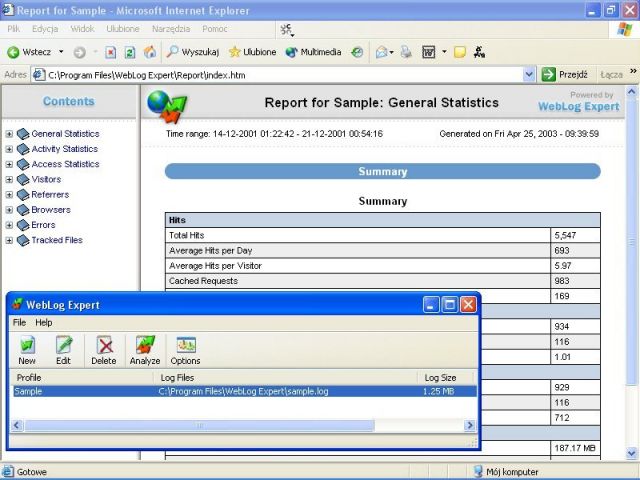Click the browser Refresh icon
Image resolution: width=640 pixels, height=480 pixels.
(x=130, y=52)
